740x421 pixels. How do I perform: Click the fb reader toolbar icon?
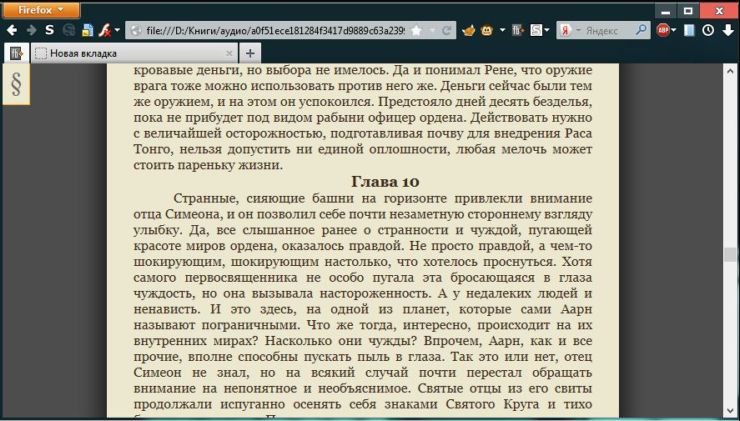click(x=518, y=31)
